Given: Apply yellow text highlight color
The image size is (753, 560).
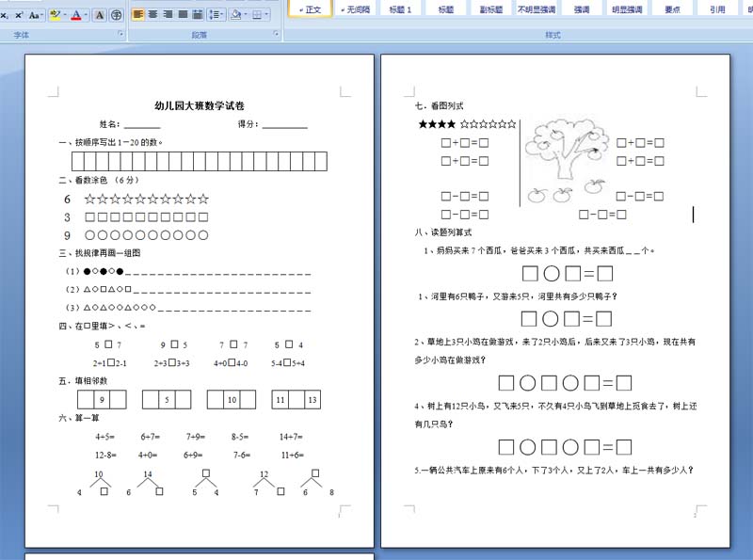Looking at the screenshot, I should [55, 15].
